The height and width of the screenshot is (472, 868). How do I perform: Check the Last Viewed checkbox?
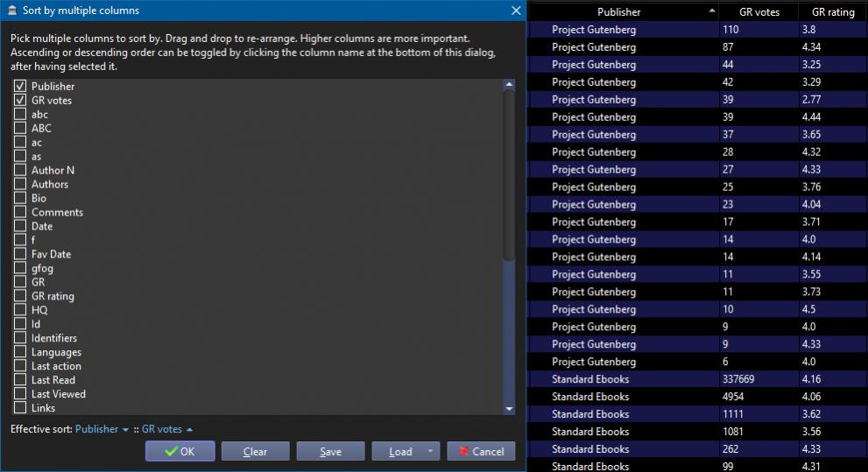[20, 393]
